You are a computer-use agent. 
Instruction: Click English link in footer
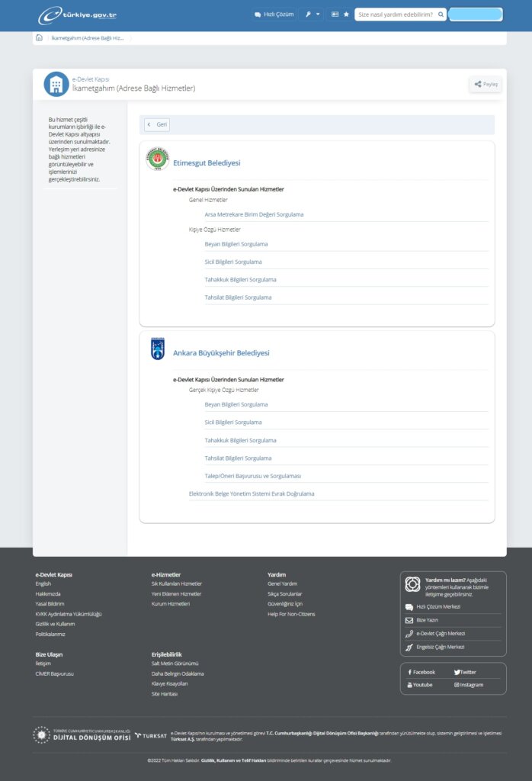coord(43,583)
